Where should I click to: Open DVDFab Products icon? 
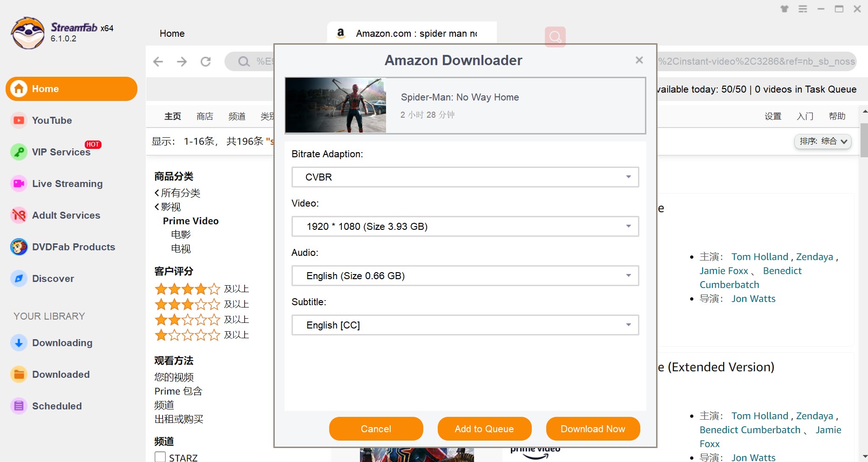[x=19, y=247]
